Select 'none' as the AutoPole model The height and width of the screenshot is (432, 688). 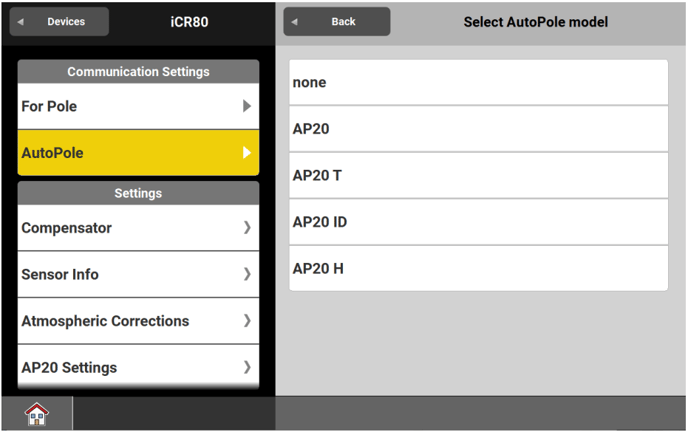478,82
